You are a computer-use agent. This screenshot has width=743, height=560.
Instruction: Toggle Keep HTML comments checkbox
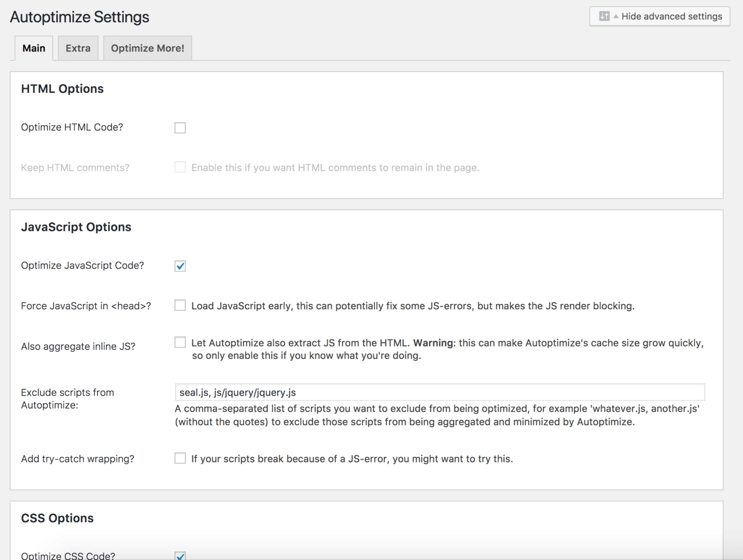(180, 168)
